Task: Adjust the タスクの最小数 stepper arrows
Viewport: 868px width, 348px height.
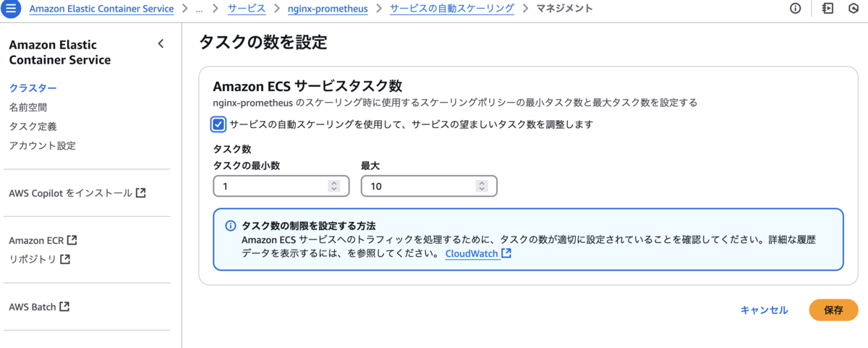Action: pyautogui.click(x=333, y=187)
